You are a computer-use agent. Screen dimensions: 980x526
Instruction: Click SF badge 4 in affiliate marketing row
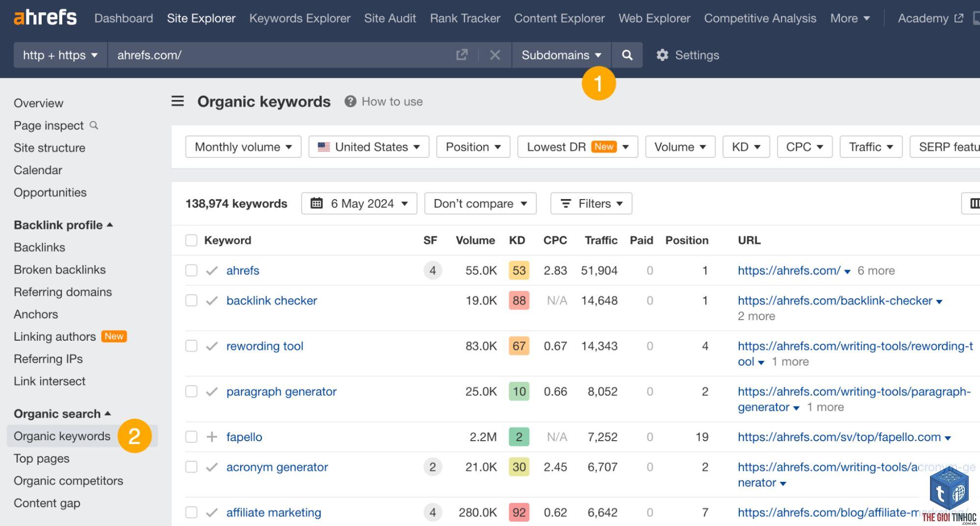pyautogui.click(x=432, y=513)
